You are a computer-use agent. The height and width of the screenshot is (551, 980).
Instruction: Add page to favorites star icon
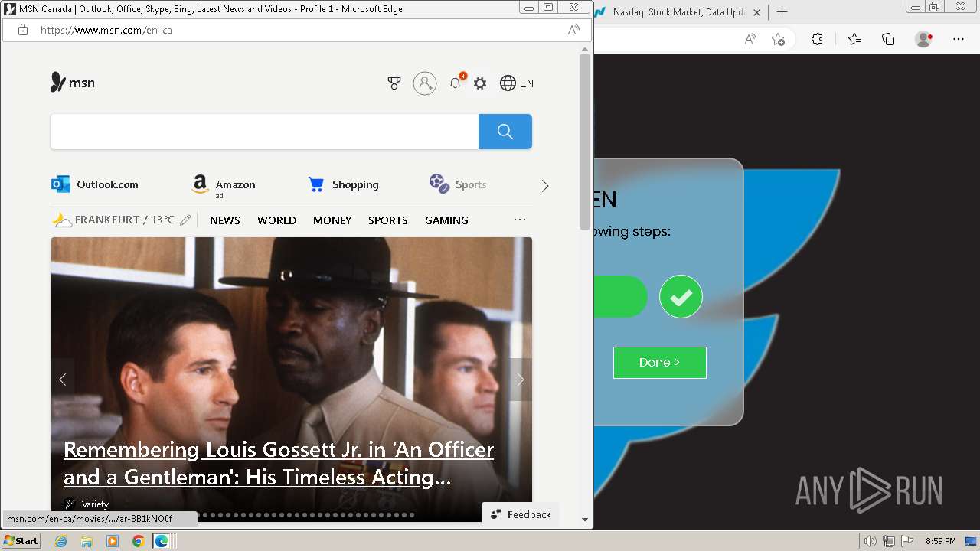pos(779,39)
